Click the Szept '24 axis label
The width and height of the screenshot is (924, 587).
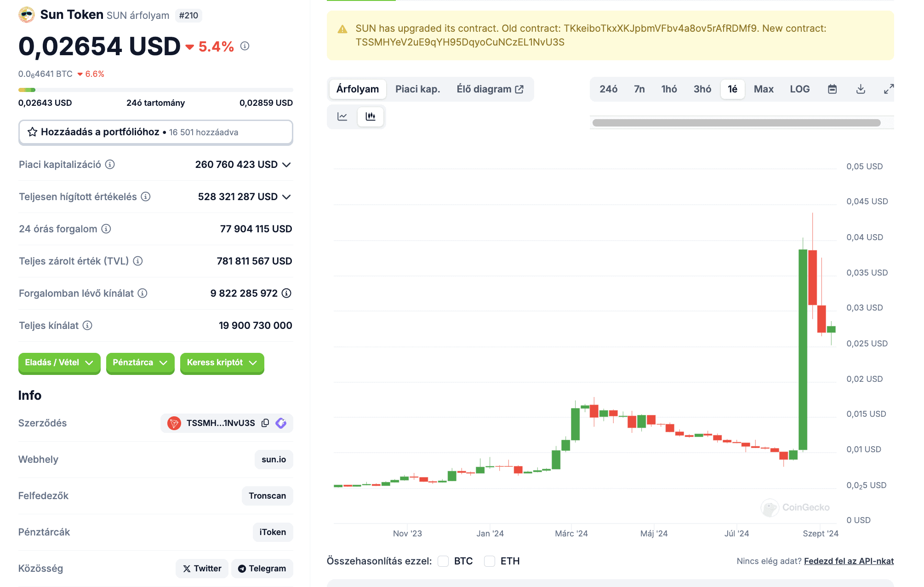click(x=821, y=534)
